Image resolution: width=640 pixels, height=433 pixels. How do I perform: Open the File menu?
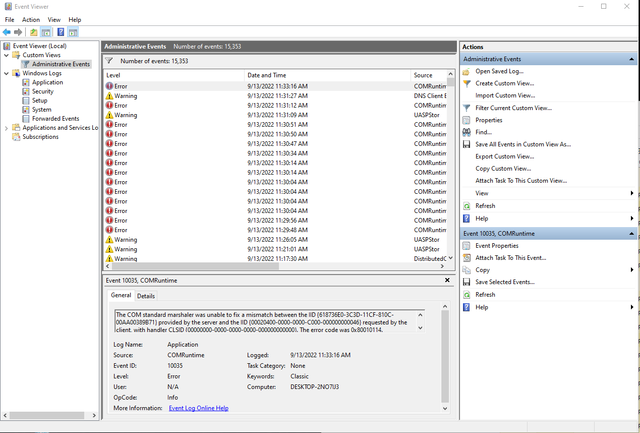click(9, 20)
